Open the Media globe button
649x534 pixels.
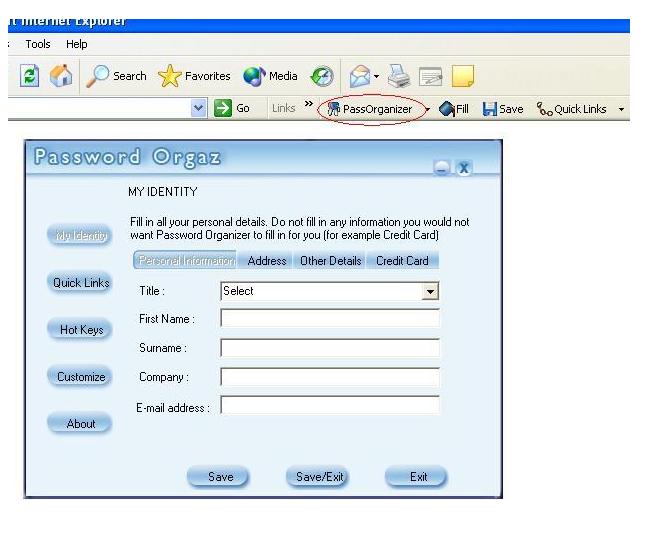tap(270, 76)
